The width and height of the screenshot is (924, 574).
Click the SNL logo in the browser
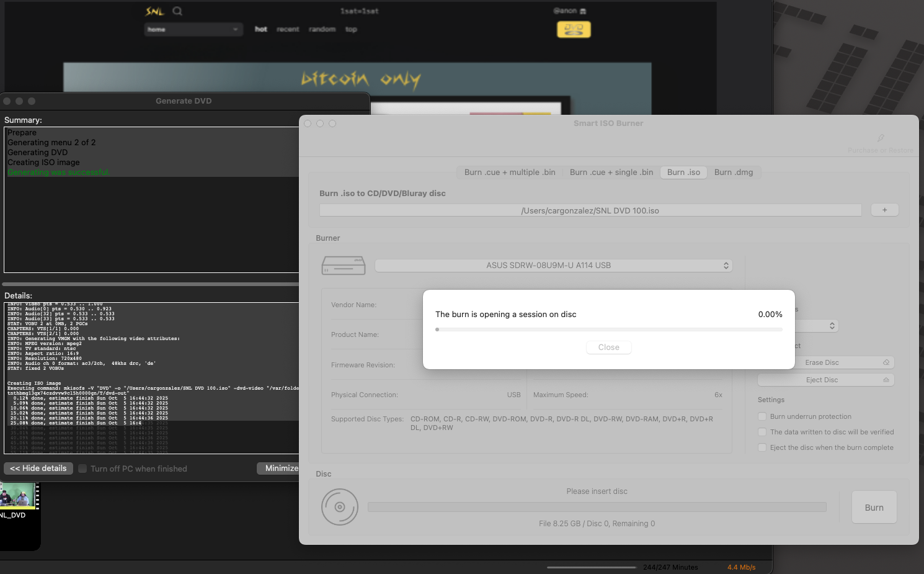point(154,11)
